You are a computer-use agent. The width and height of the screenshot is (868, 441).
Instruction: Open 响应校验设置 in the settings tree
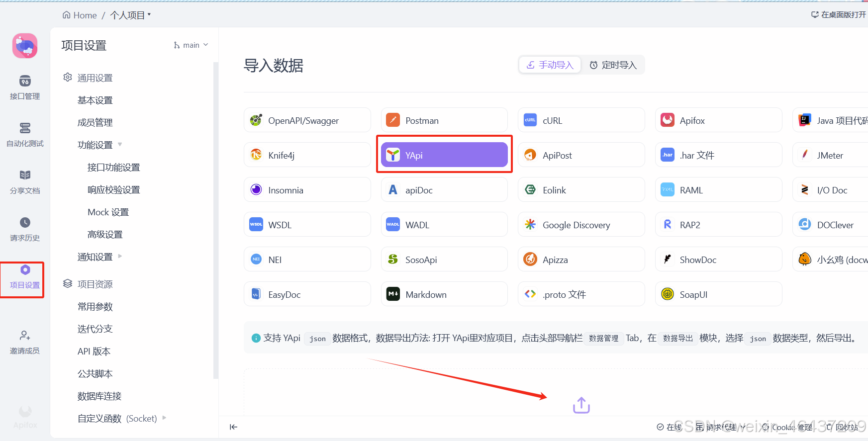click(x=114, y=190)
